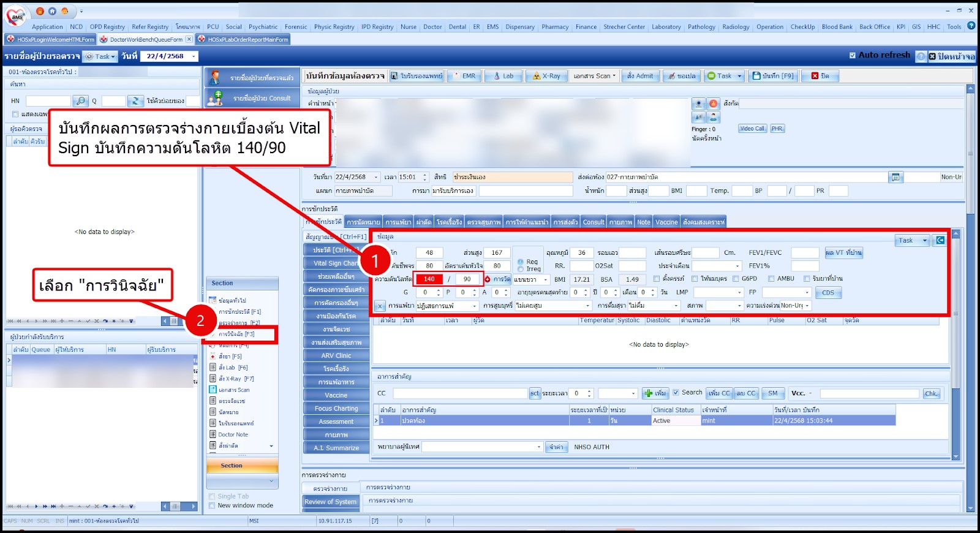Image resolution: width=980 pixels, height=533 pixels.
Task: Open the เอกสาร Scan dropdown
Action: [594, 76]
